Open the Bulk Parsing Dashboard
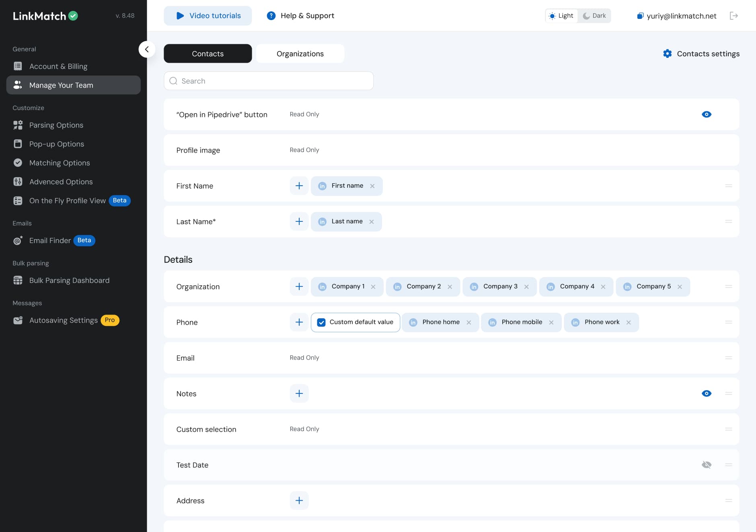Image resolution: width=756 pixels, height=532 pixels. (x=69, y=280)
